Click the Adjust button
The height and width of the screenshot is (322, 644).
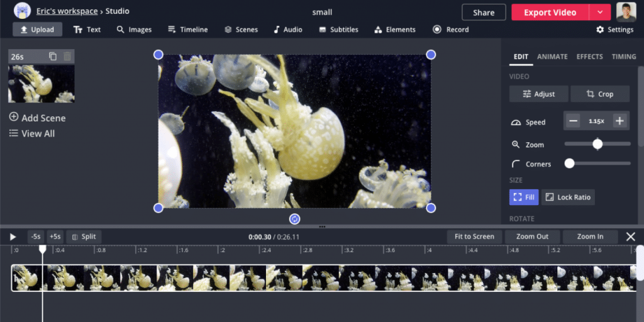[x=539, y=94]
